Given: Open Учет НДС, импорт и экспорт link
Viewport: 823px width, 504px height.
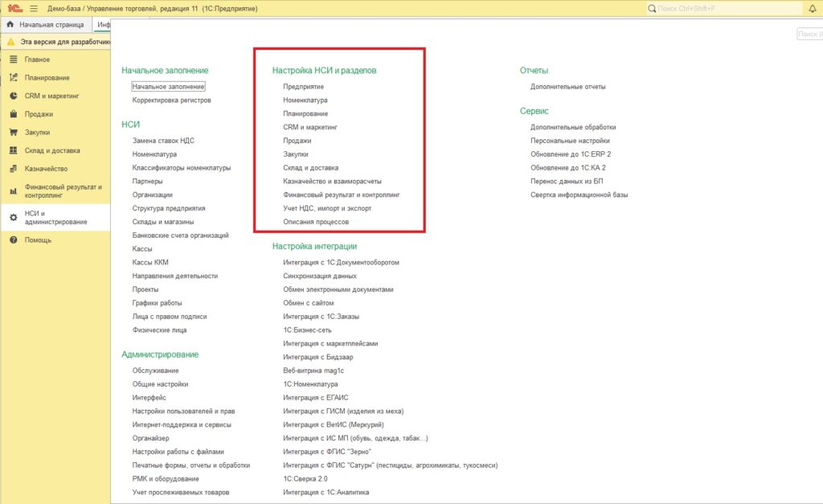Looking at the screenshot, I should pos(327,208).
